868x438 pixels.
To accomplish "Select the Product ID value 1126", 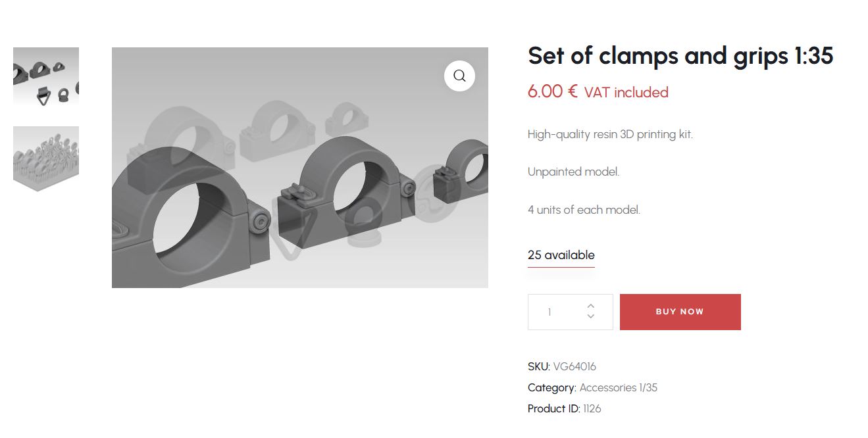I will click(592, 408).
